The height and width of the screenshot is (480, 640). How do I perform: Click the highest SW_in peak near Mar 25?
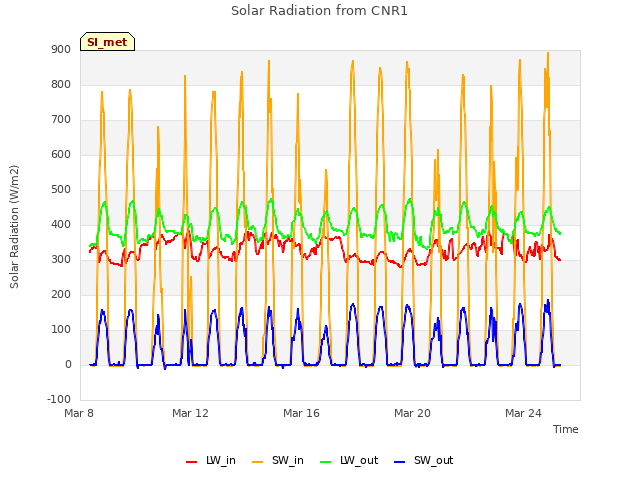(x=548, y=53)
